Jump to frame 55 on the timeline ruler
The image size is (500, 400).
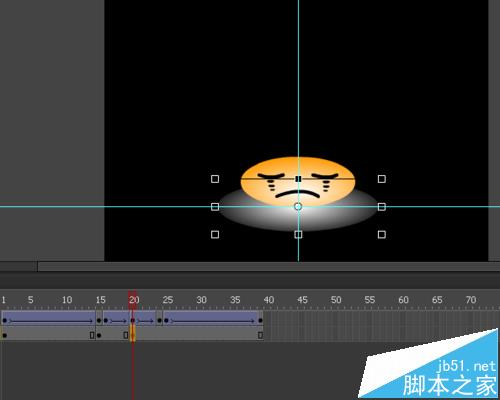point(370,299)
